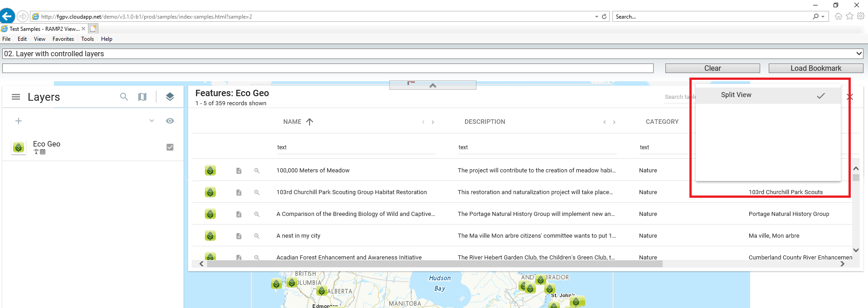Open a new browser tab
This screenshot has height=308, width=868.
[x=93, y=29]
